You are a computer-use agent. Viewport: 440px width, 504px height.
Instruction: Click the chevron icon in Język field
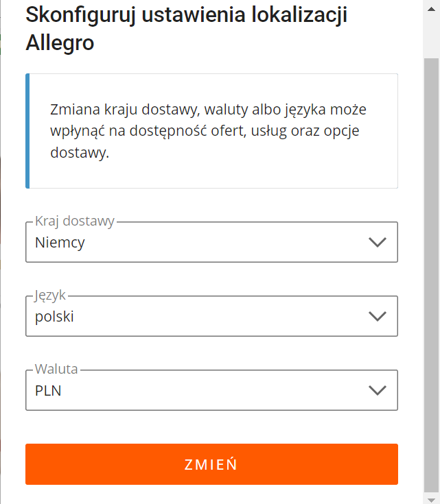coord(378,316)
